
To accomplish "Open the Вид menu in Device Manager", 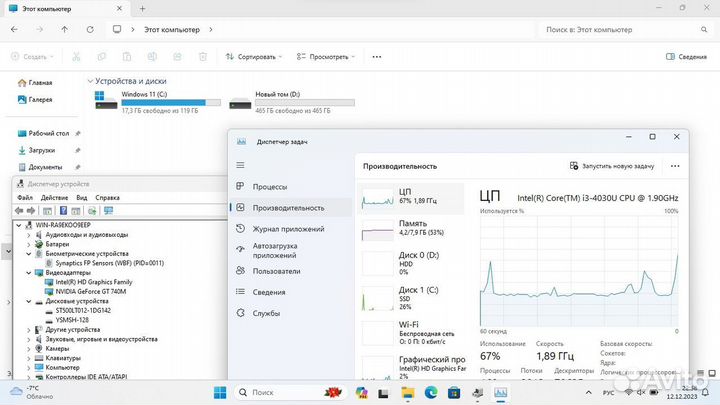I will pos(81,197).
